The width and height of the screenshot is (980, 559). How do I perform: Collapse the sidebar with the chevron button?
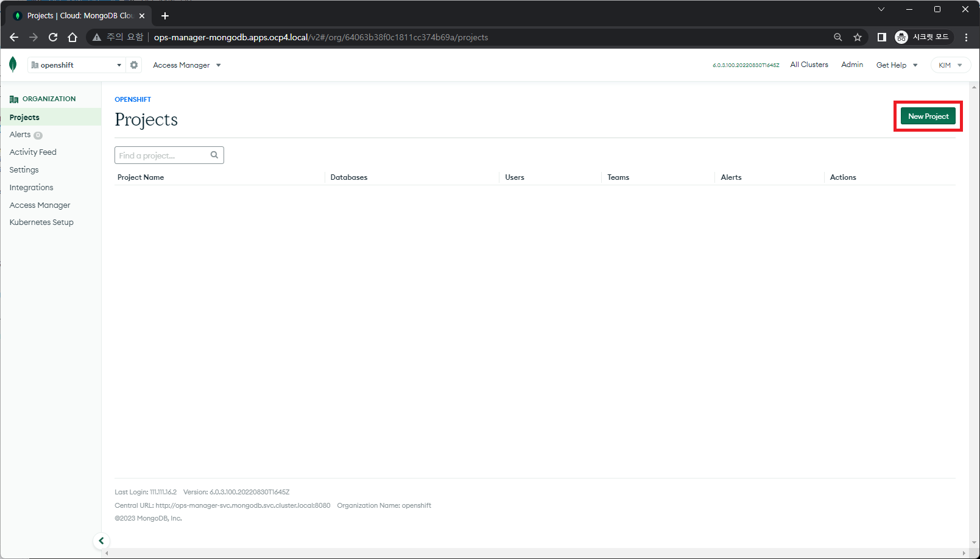(x=101, y=541)
